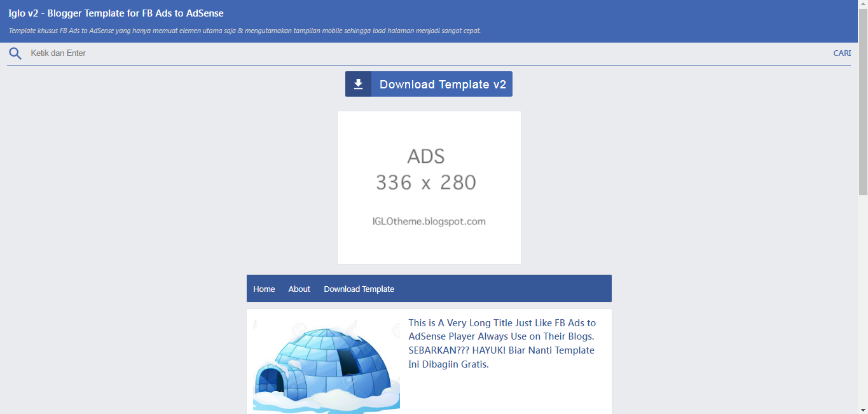Click the ADS 336 x 280 banner

pos(429,188)
